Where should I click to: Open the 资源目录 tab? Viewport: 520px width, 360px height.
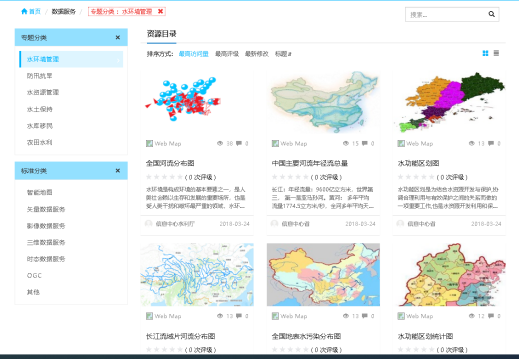[x=162, y=34]
